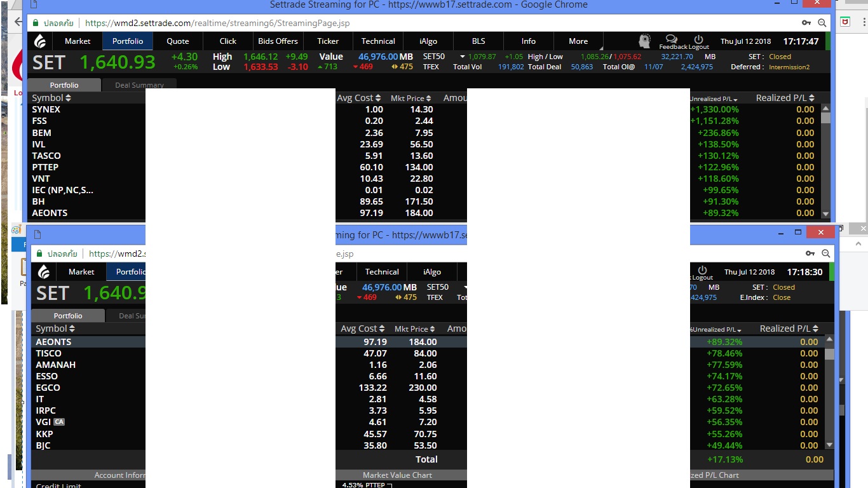
Task: Click scroll-up arrow of upper portfolio list
Action: [x=825, y=108]
